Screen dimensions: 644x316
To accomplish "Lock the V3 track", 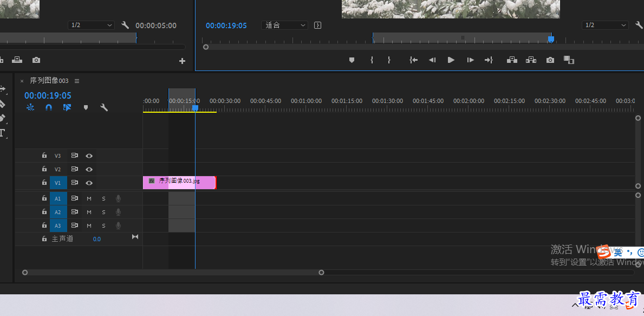I will click(44, 156).
